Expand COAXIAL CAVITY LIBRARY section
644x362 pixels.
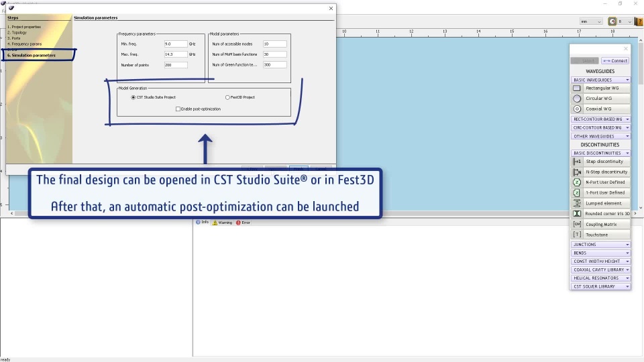tap(600, 269)
